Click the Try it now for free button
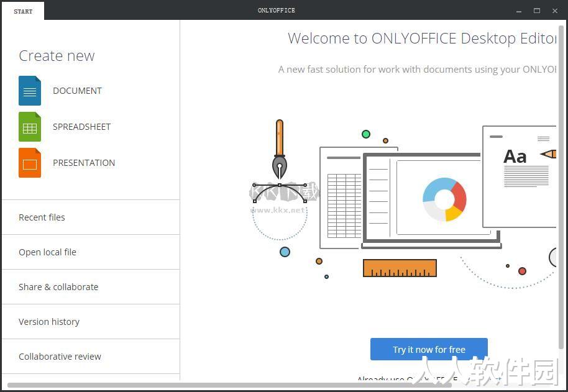The height and width of the screenshot is (392, 568). (429, 349)
